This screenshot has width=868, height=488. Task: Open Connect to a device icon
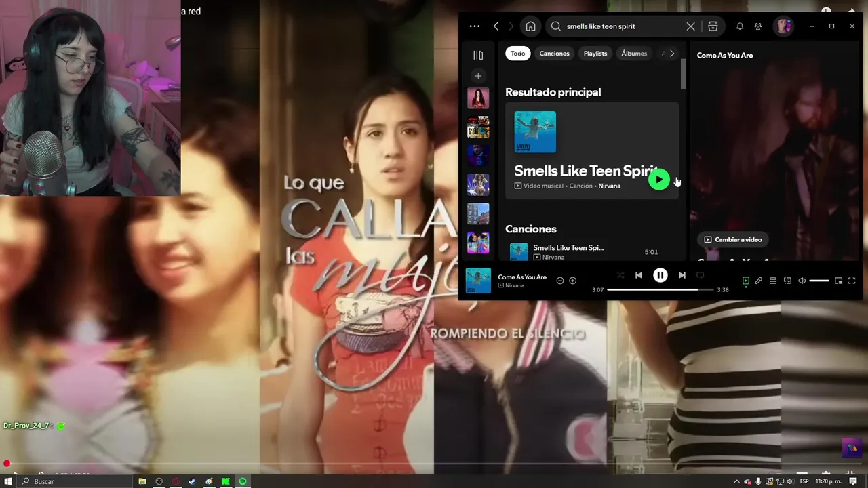(x=787, y=281)
